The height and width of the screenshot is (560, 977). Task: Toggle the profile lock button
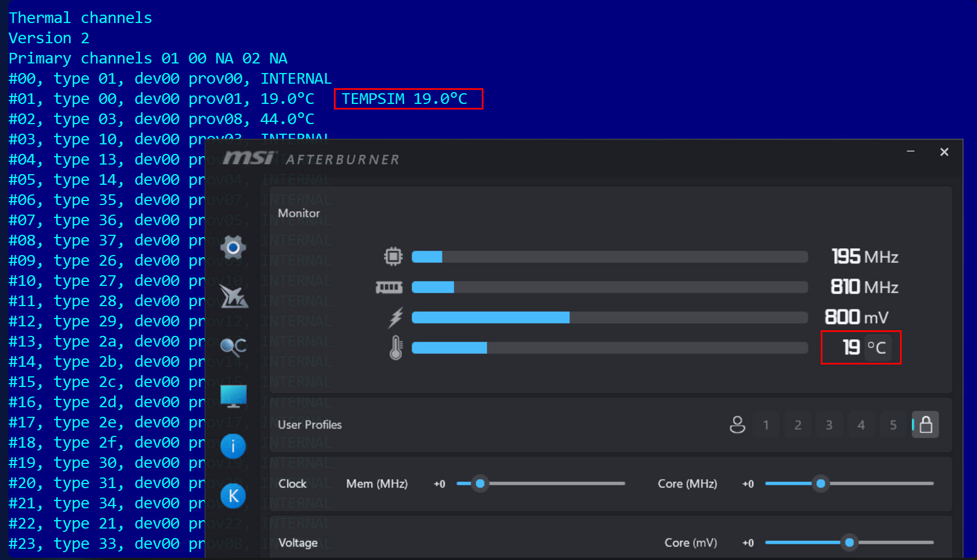[926, 425]
